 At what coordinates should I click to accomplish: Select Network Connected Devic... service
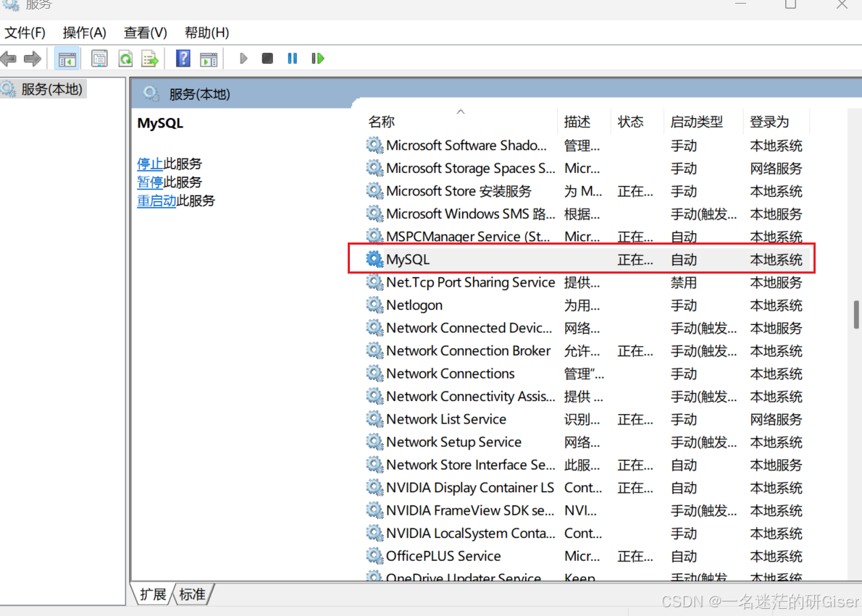(x=469, y=328)
